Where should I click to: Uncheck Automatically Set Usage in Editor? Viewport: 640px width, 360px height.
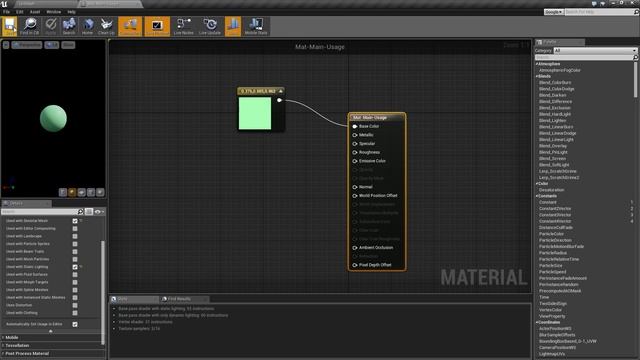75,324
